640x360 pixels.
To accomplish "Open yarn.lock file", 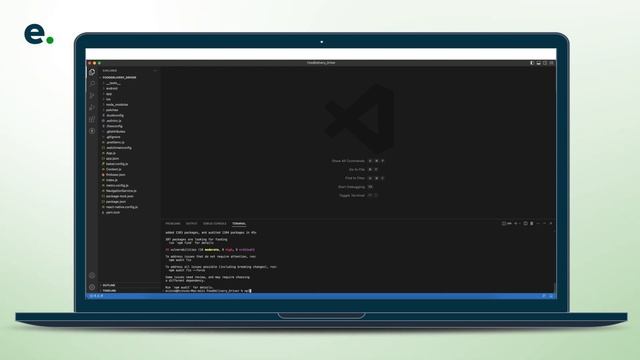I will click(113, 212).
